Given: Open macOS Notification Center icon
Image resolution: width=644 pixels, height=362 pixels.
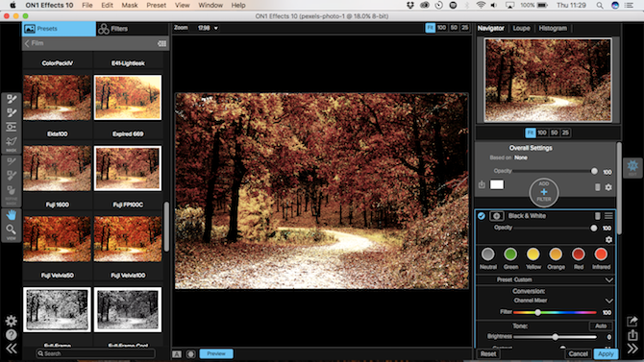Looking at the screenshot, I should tap(629, 6).
